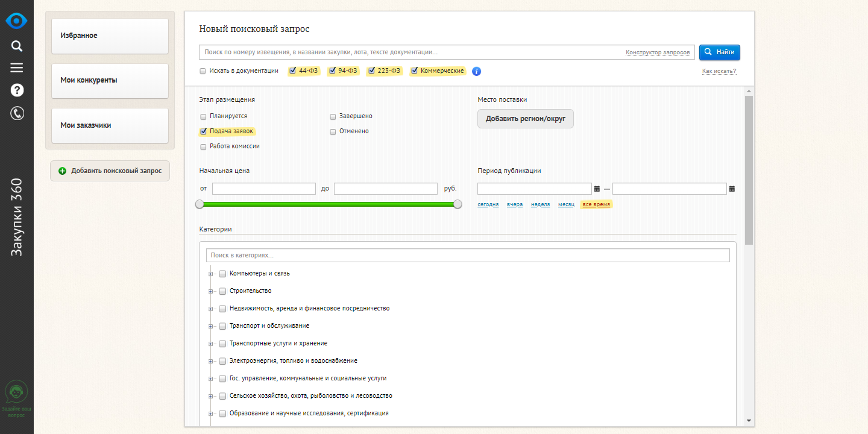Open the Конструктор запросов link
868x434 pixels.
coord(658,52)
